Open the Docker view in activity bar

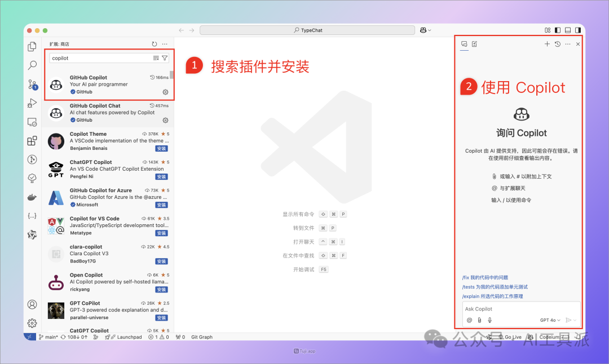[x=32, y=197]
